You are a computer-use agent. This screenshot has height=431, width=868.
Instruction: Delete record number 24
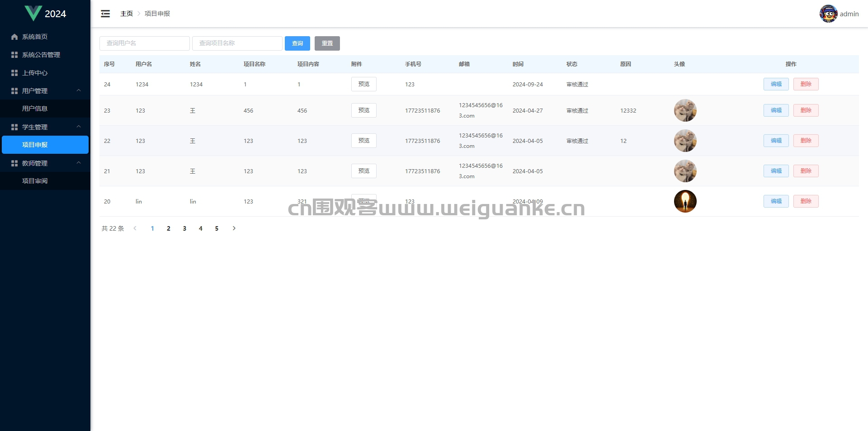pyautogui.click(x=806, y=84)
